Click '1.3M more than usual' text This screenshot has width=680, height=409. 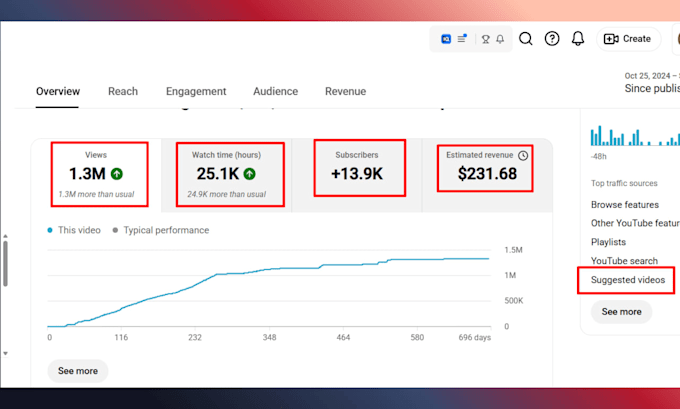96,194
